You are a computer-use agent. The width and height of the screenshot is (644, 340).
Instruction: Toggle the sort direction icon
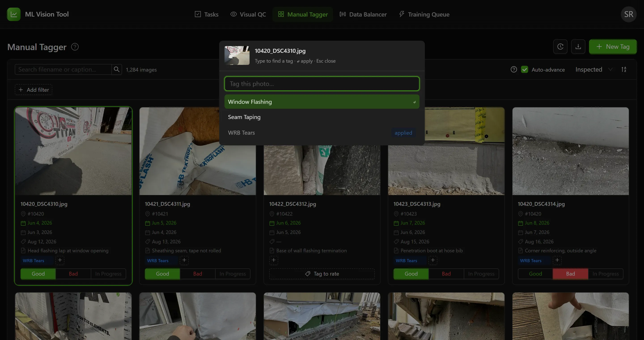pos(624,69)
